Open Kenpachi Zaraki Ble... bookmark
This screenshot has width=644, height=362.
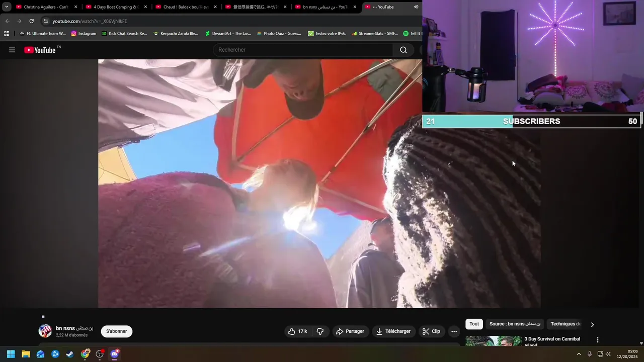pyautogui.click(x=176, y=34)
